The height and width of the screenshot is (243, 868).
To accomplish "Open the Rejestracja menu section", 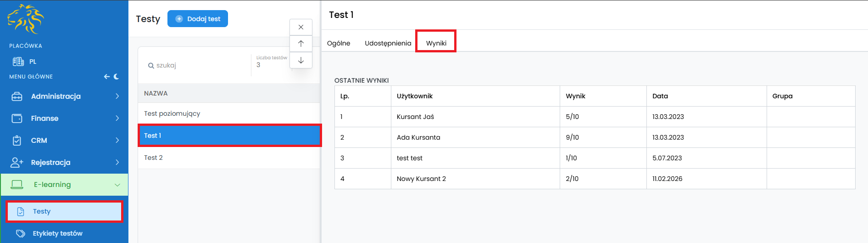I will tap(50, 162).
